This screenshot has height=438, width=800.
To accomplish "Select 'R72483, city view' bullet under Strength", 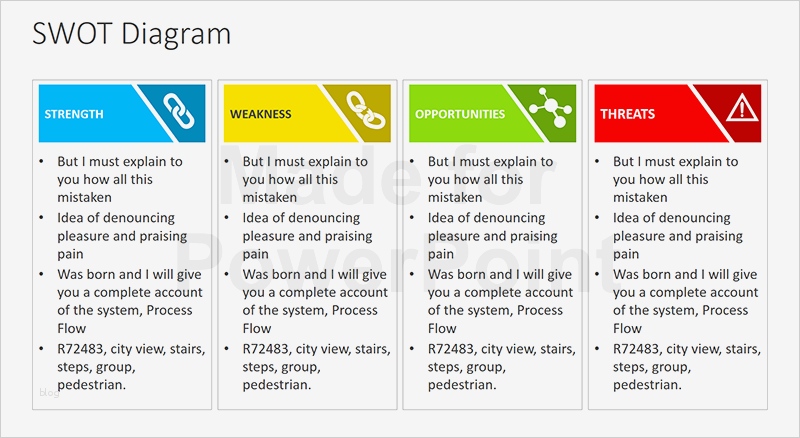I will click(122, 366).
